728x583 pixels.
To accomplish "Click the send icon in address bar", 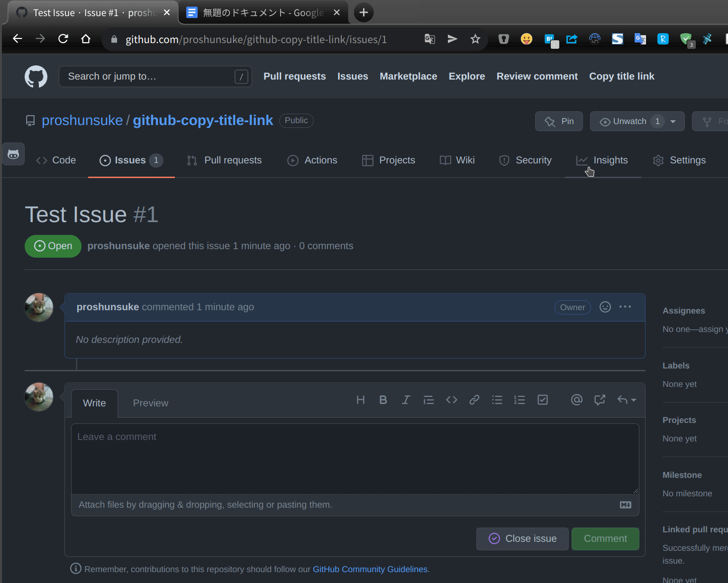I will [453, 39].
